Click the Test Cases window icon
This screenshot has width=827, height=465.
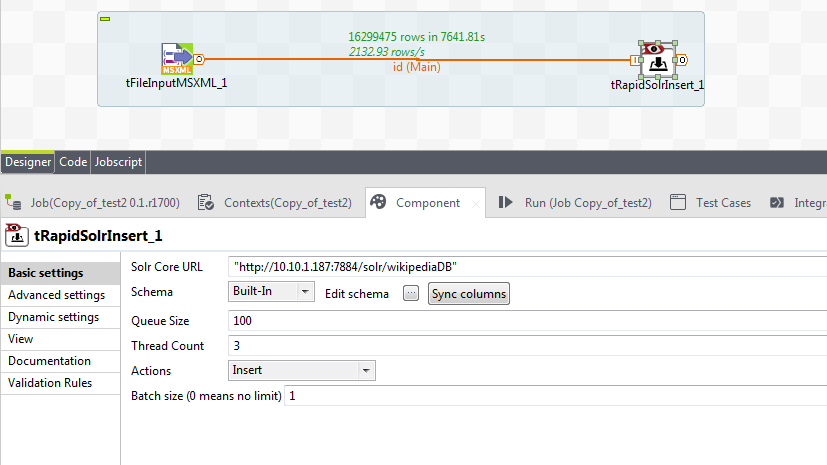click(x=678, y=202)
